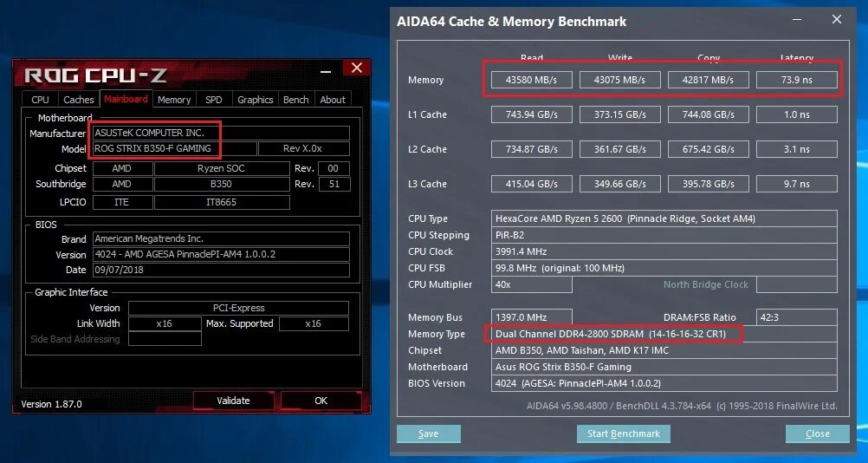Screen dimensions: 868x463
Task: Click the Start Benchmark button
Action: tap(624, 434)
